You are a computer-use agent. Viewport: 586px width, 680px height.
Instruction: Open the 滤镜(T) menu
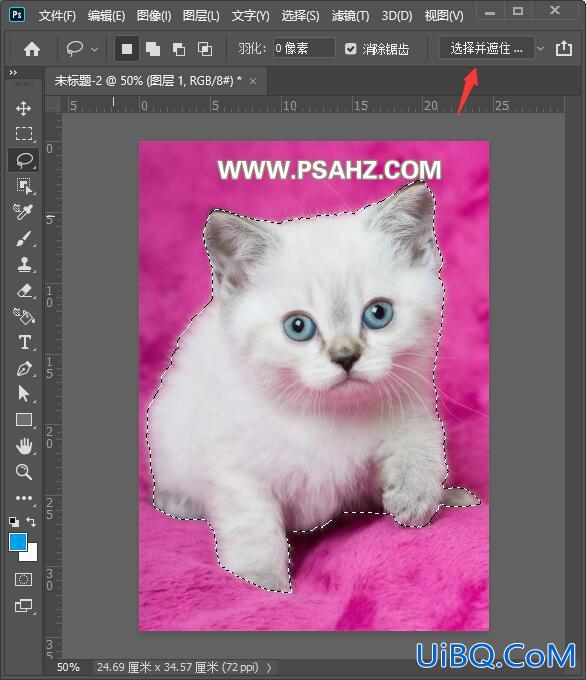[x=350, y=16]
